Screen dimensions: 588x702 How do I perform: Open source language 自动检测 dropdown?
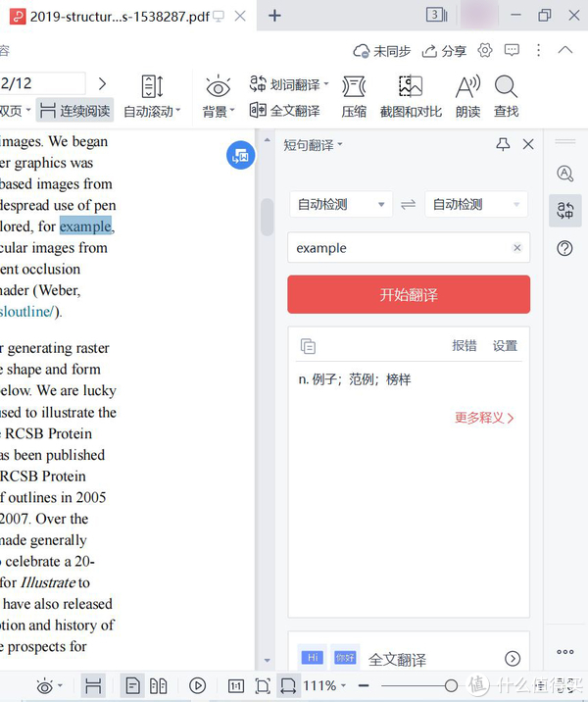[341, 205]
